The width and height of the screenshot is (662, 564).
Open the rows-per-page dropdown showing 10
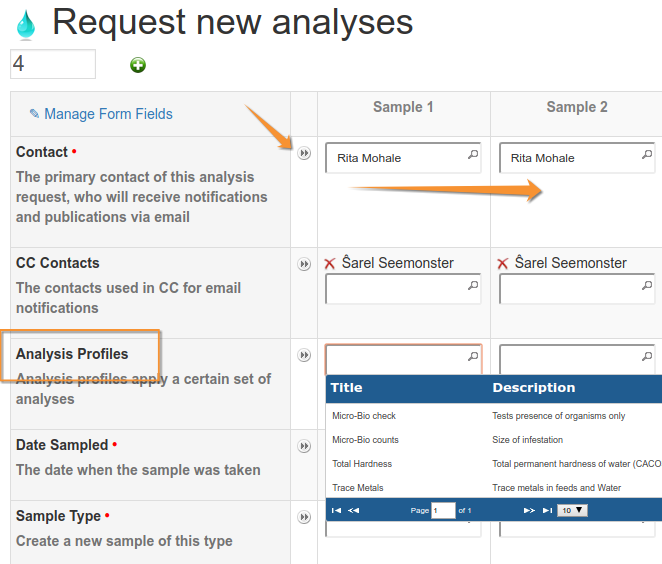click(x=573, y=510)
